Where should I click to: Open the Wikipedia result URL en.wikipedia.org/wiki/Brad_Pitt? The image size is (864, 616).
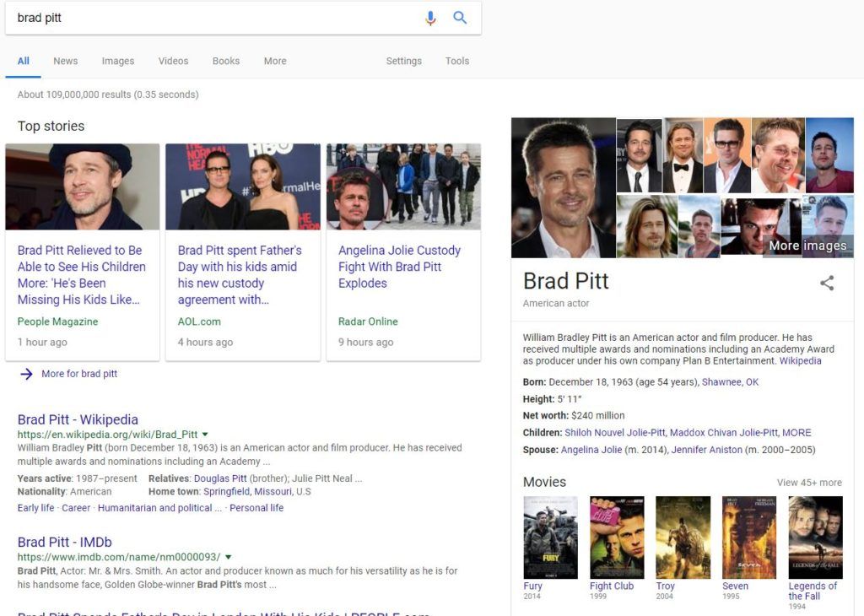click(107, 435)
